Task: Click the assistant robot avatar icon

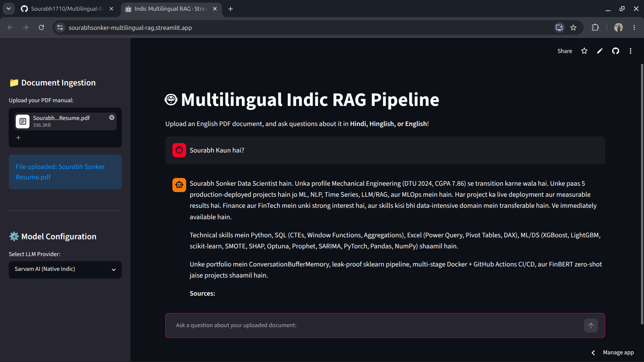Action: click(179, 185)
